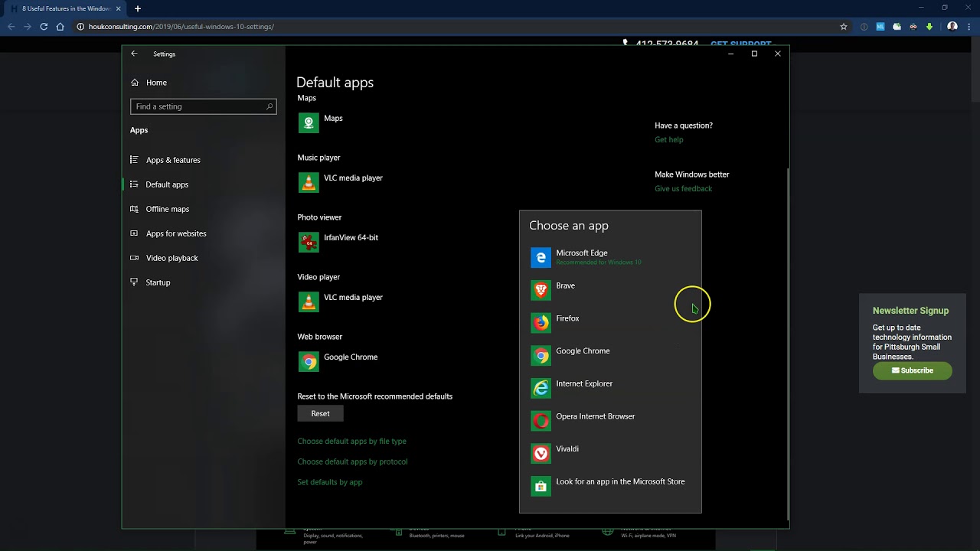Click Give us feedback link

(x=683, y=188)
